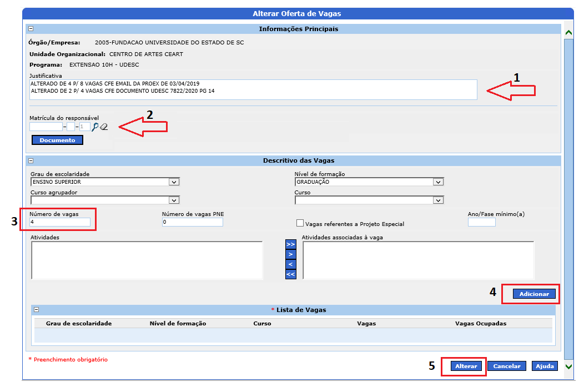584x392 pixels.
Task: Expand the Curso agrupador dropdown
Action: tap(174, 200)
